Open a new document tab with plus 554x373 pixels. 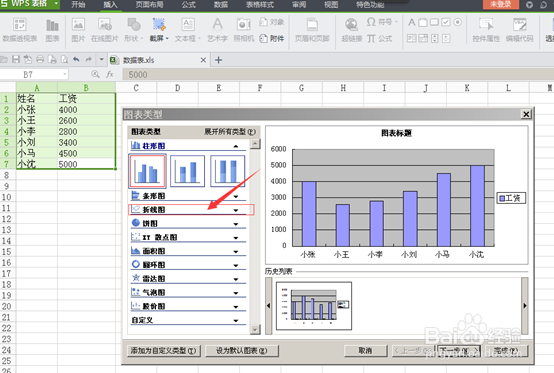point(218,60)
